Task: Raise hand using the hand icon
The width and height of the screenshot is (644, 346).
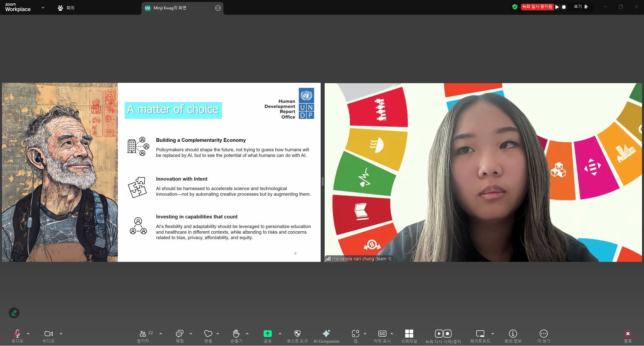Action: (236, 334)
